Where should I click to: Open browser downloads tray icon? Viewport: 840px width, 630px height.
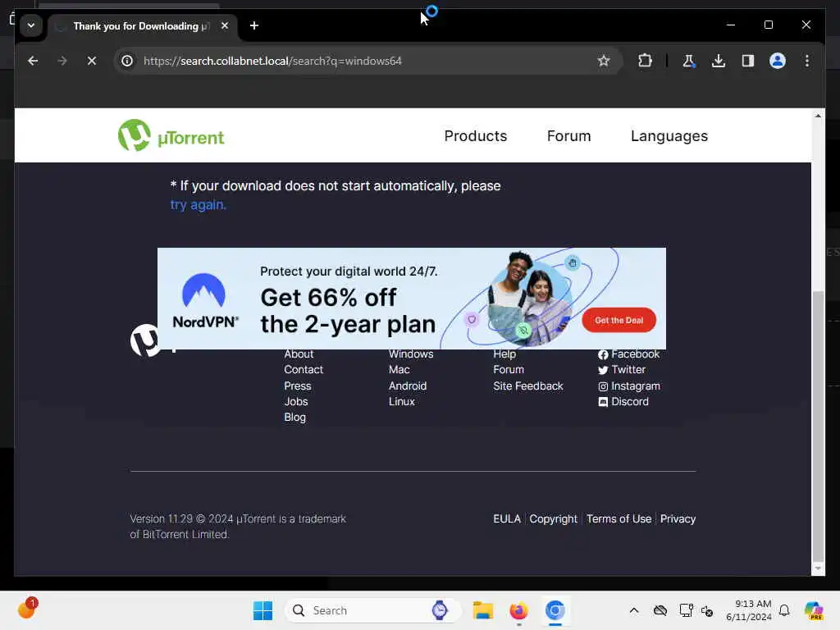719,61
